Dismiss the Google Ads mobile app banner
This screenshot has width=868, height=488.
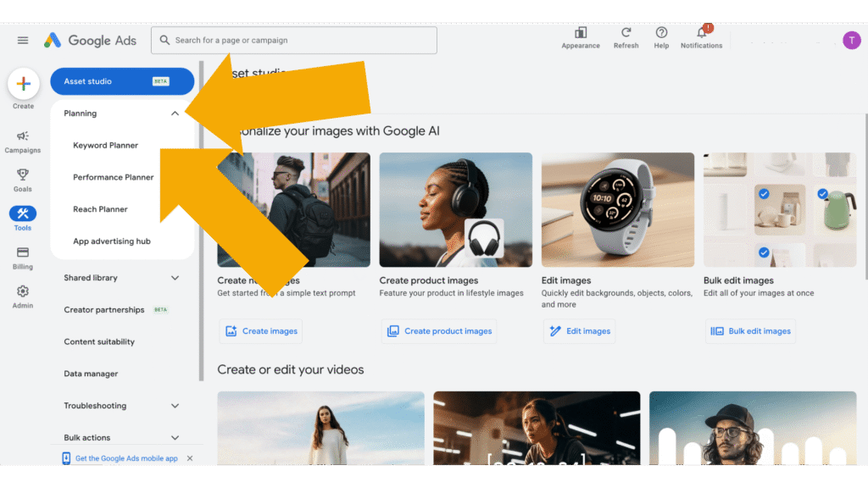190,458
